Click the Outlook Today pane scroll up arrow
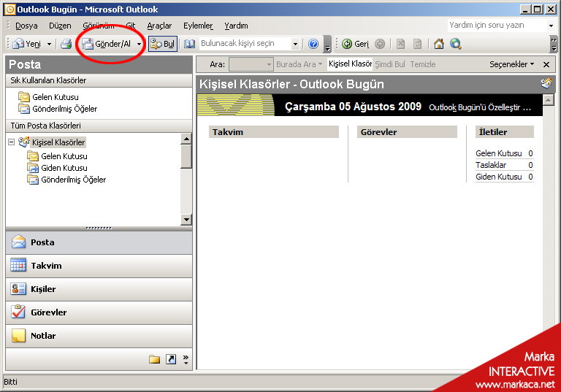 [549, 100]
